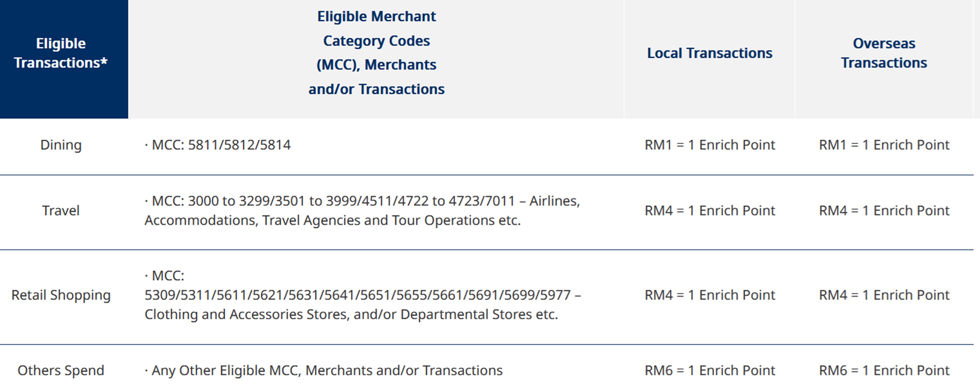Click the "Travel" row label
Viewport: 980px width, 388px height.
pyautogui.click(x=61, y=210)
